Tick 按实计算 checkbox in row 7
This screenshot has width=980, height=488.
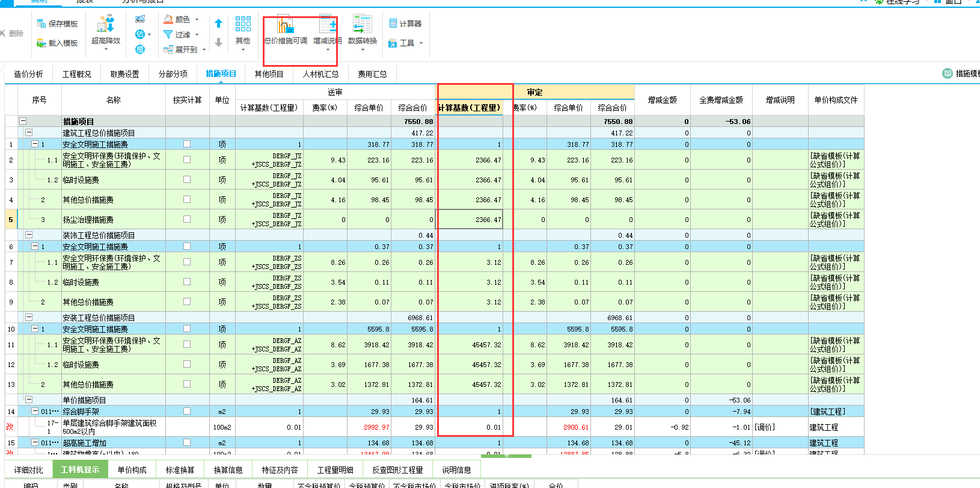click(187, 262)
